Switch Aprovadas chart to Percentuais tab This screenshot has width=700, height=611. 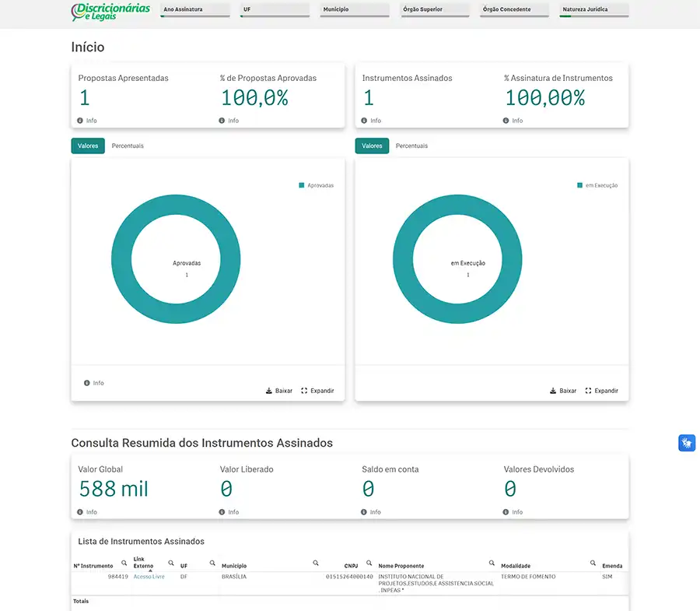coord(128,146)
